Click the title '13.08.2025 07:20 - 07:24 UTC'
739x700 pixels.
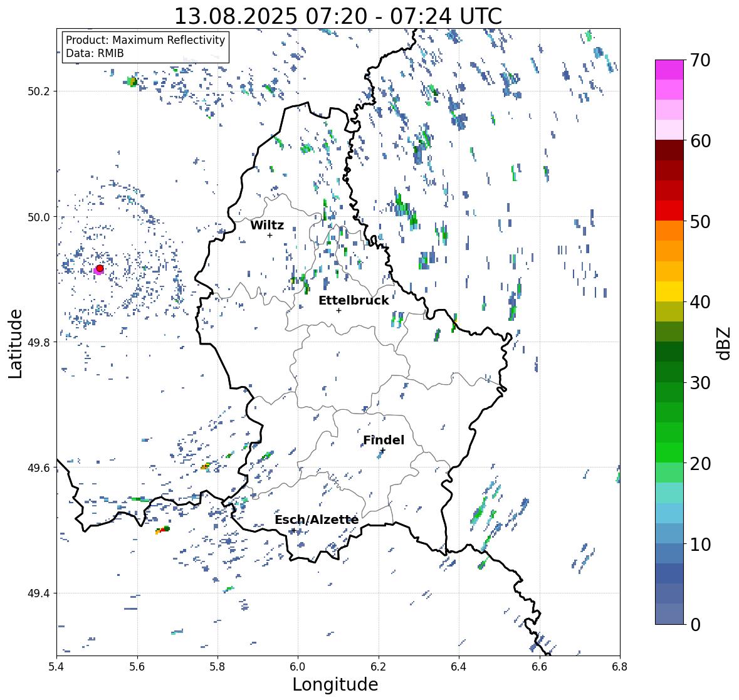[x=338, y=16]
